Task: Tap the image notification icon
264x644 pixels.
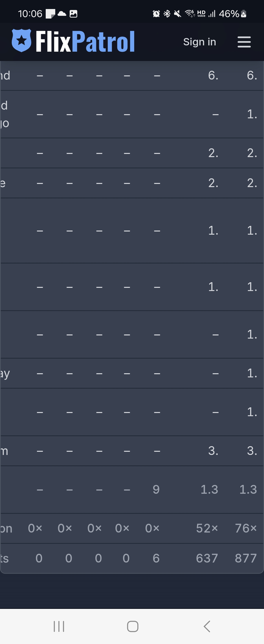Action: (73, 14)
